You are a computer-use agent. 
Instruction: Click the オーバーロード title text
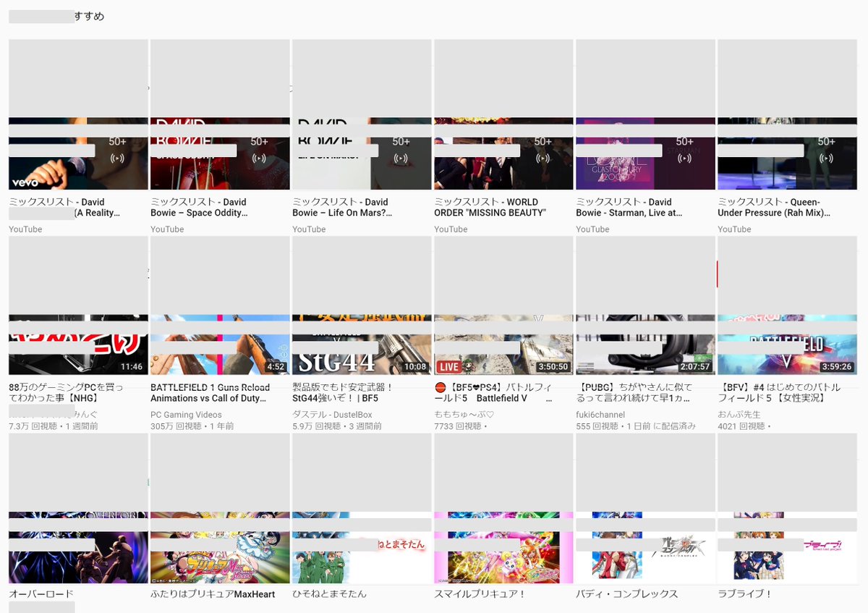tap(41, 594)
